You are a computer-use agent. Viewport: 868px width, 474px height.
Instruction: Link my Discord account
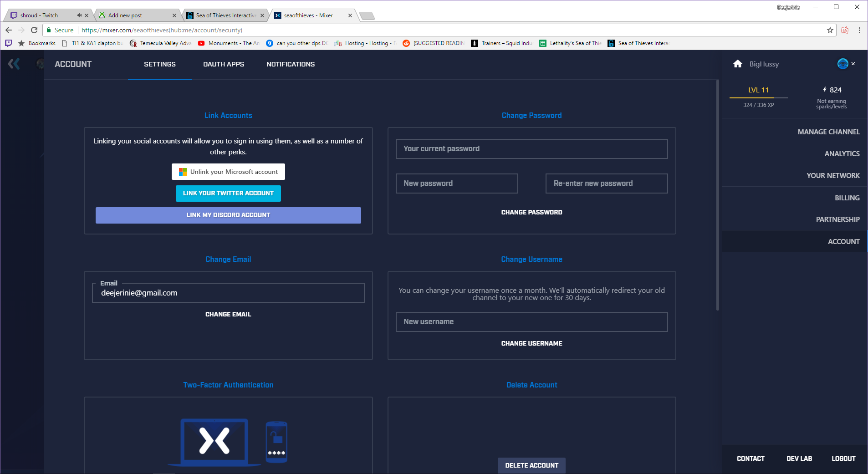228,215
